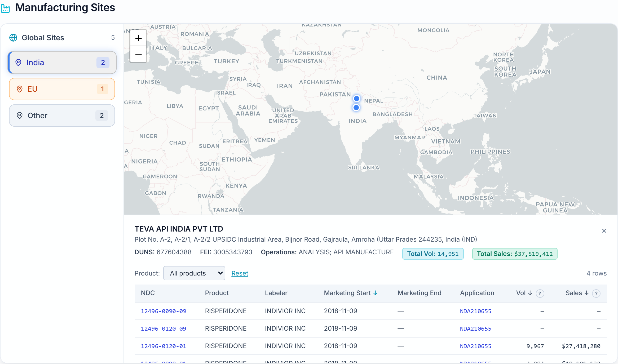
Task: Click the globe icon next to Global Sites
Action: (x=13, y=38)
